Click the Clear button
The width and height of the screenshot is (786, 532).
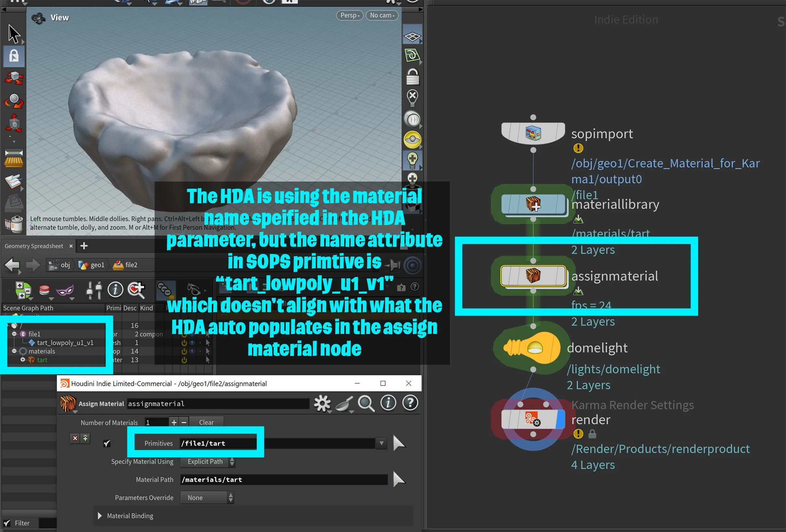click(206, 423)
